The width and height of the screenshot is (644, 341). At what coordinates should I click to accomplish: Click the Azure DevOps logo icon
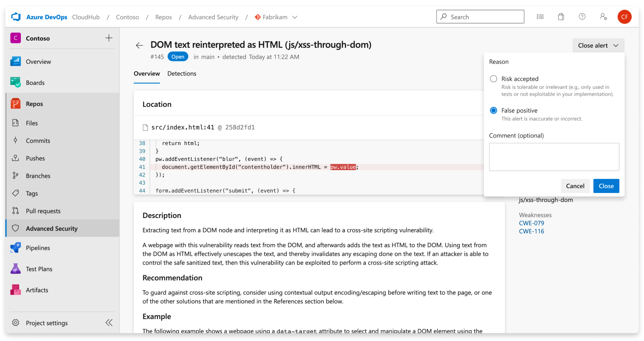coord(16,17)
